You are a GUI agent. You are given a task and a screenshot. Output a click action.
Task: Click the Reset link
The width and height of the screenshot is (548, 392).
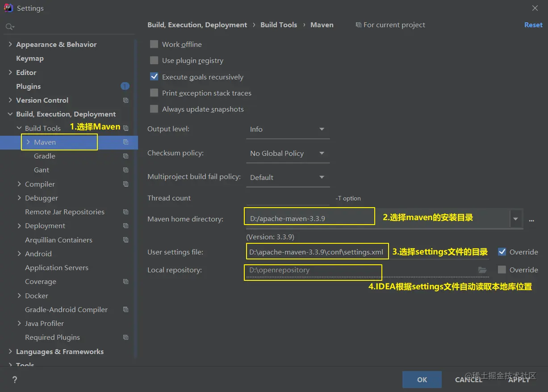(533, 25)
